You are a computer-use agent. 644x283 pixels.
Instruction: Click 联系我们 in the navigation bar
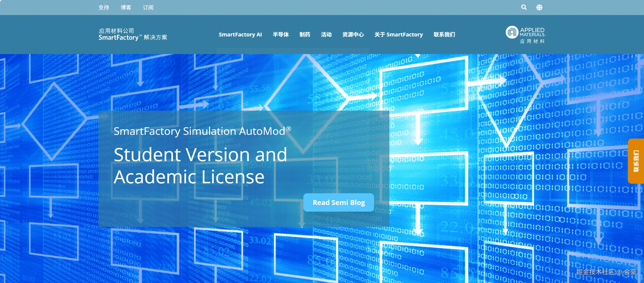click(444, 34)
